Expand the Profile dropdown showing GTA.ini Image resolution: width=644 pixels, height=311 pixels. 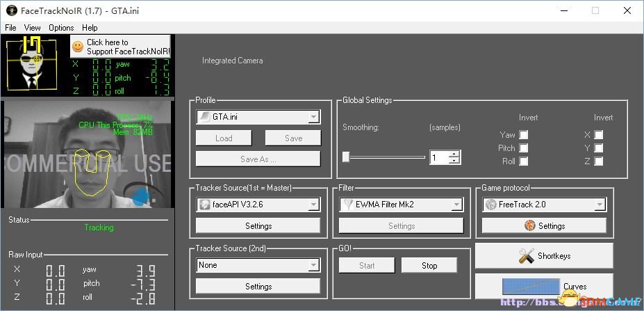pos(314,118)
